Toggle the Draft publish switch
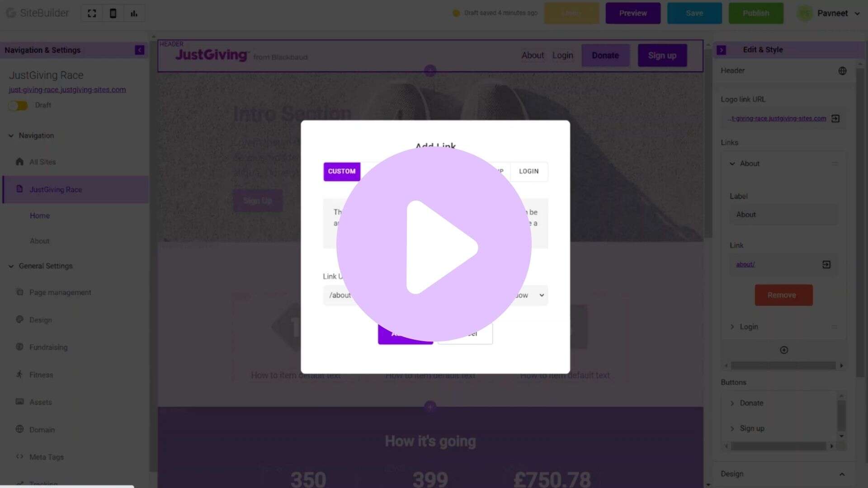This screenshot has width=868, height=488. point(18,106)
